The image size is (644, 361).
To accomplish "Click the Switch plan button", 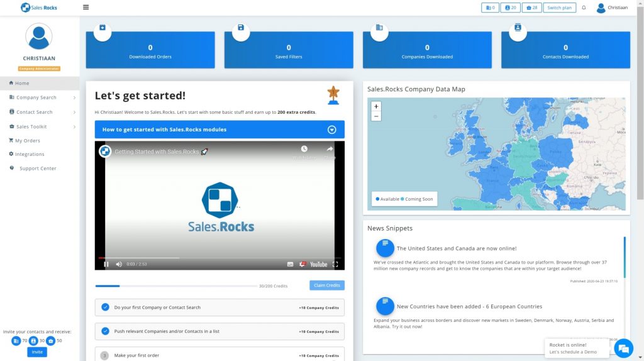I will pyautogui.click(x=559, y=8).
